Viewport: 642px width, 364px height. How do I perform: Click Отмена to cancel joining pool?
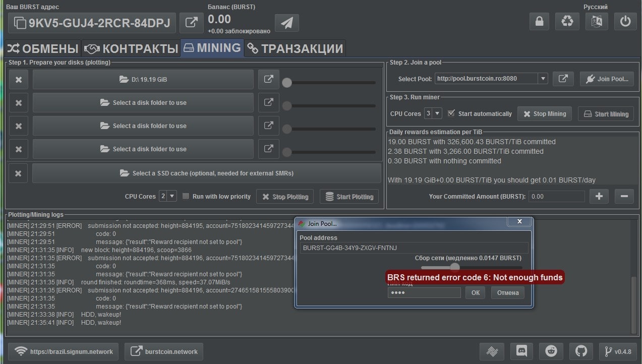(x=508, y=292)
